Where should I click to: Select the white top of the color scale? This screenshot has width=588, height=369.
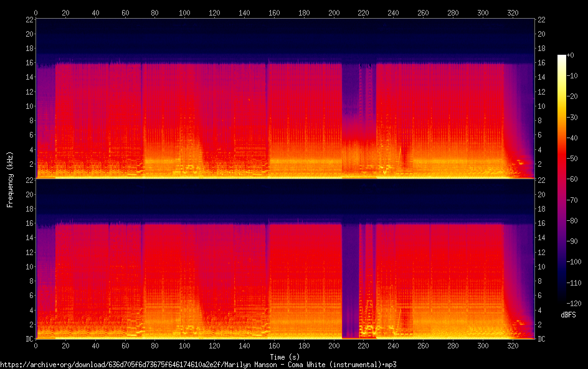coord(562,57)
